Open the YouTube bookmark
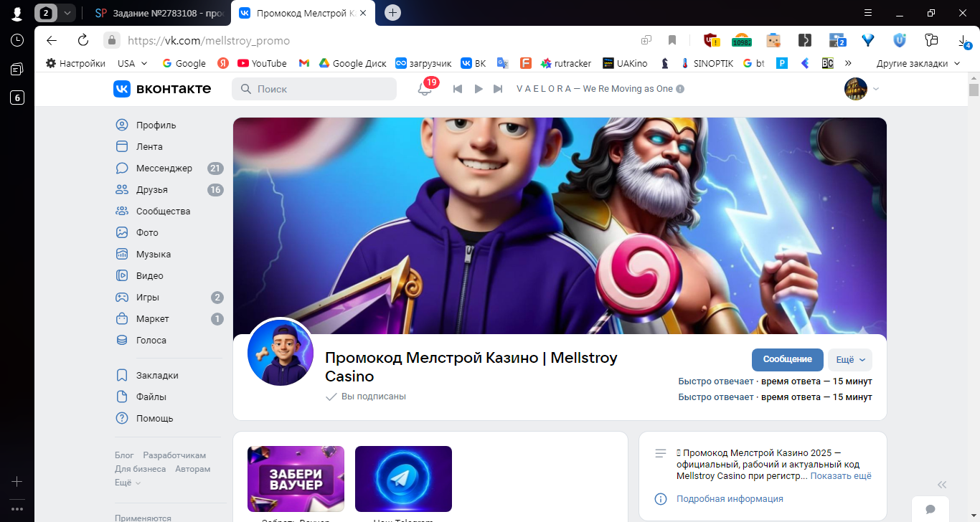 (262, 63)
